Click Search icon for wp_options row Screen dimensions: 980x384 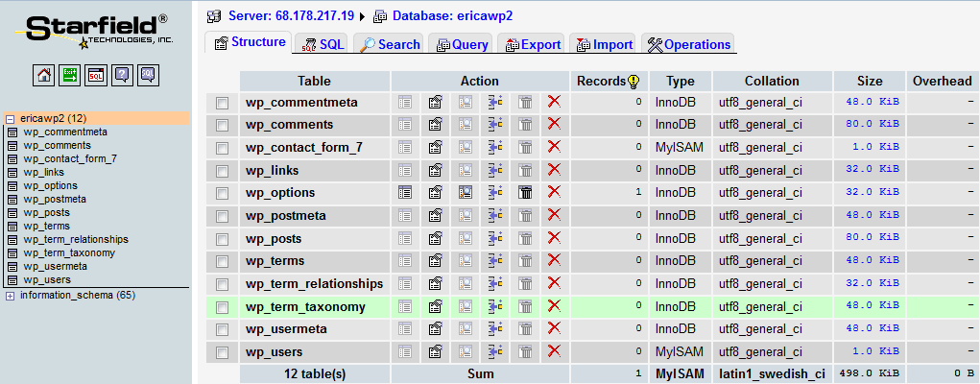pyautogui.click(x=466, y=192)
